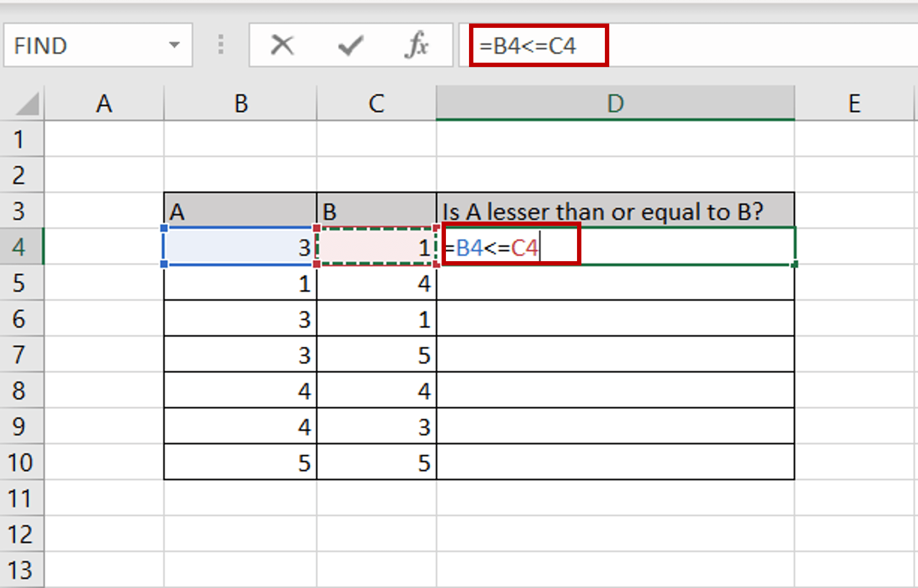Open the Name Box list of named ranges
918x588 pixels.
(174, 45)
